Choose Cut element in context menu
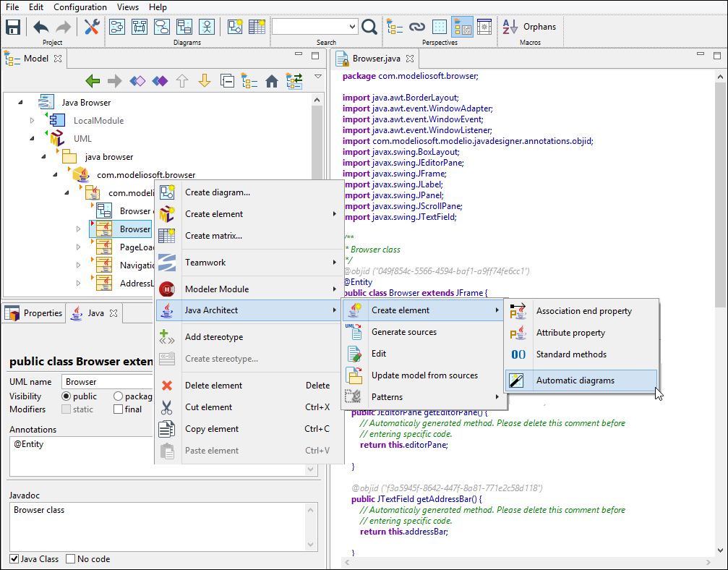 point(249,407)
